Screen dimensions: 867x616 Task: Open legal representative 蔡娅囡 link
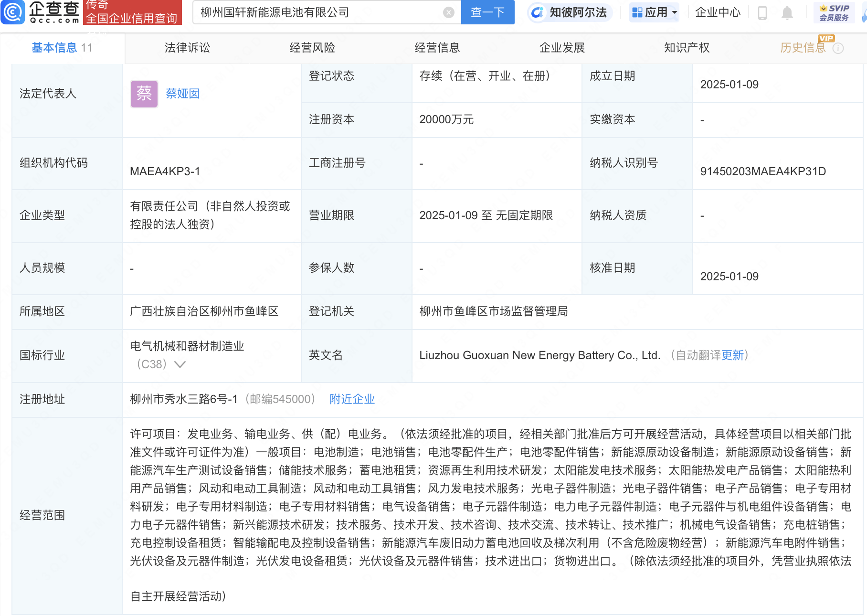(183, 94)
